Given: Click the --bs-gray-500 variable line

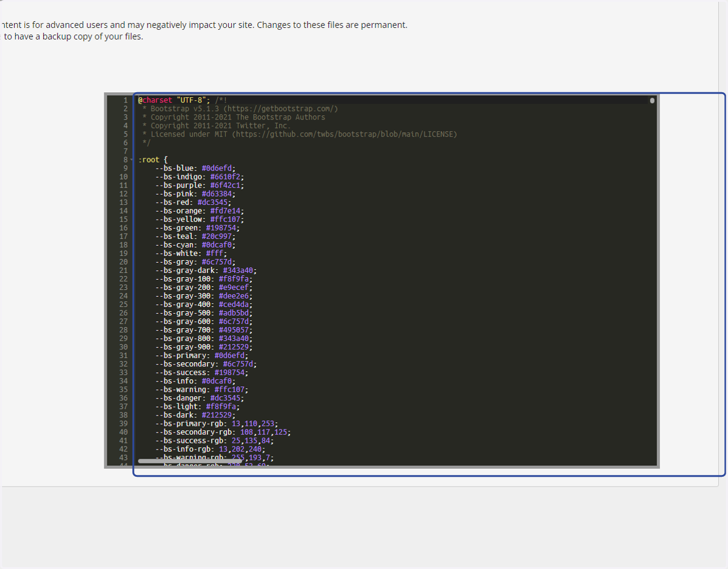Looking at the screenshot, I should [204, 312].
